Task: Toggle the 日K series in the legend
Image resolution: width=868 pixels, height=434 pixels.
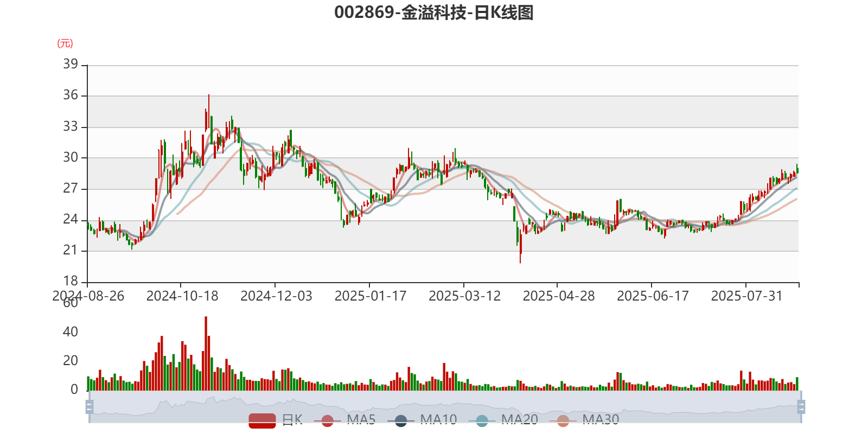Action: pyautogui.click(x=276, y=420)
